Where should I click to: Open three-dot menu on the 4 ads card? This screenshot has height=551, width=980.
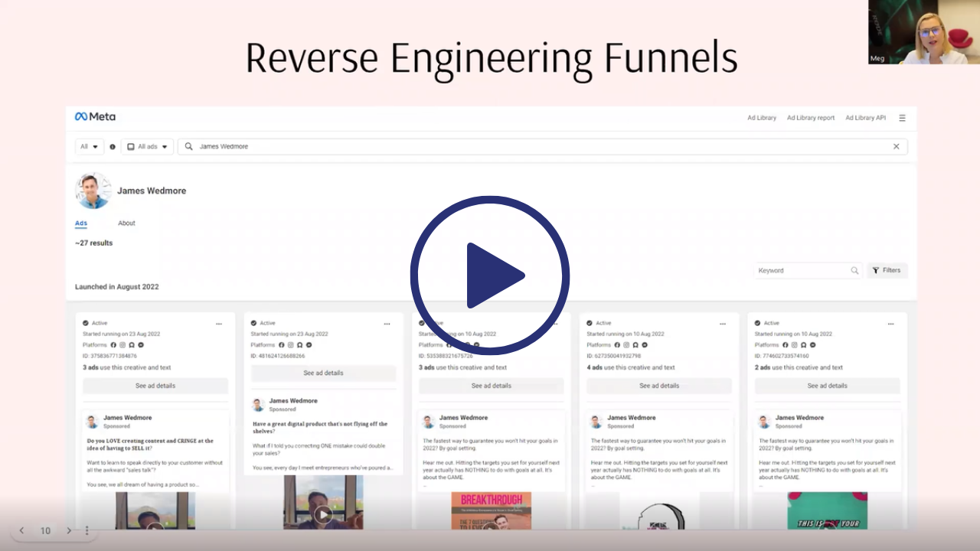(723, 324)
